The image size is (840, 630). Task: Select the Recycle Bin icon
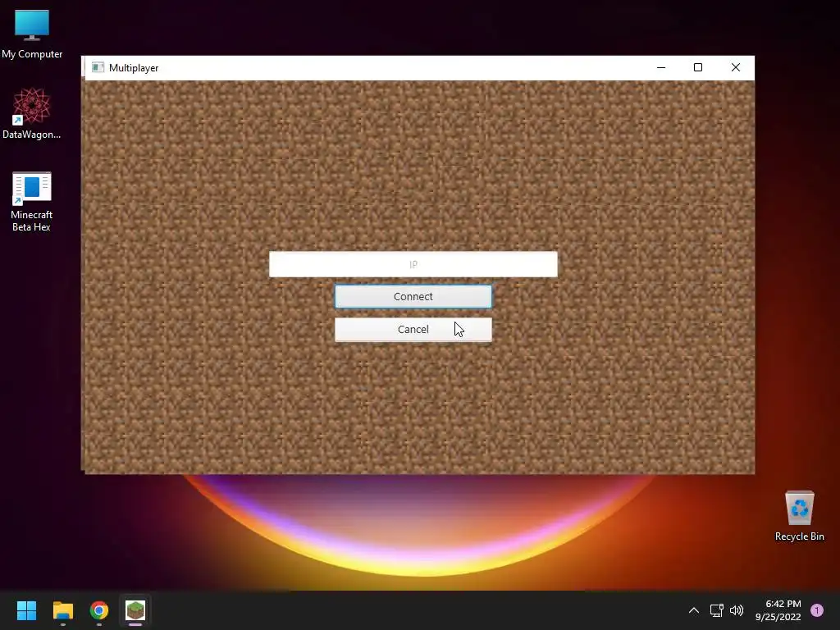pos(799,516)
